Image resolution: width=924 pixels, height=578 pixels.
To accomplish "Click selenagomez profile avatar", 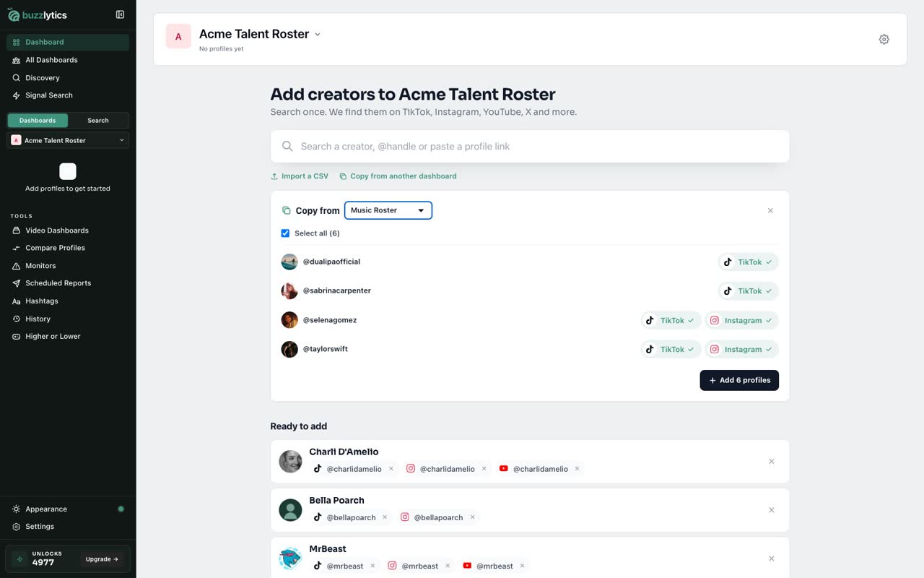I will pyautogui.click(x=289, y=320).
